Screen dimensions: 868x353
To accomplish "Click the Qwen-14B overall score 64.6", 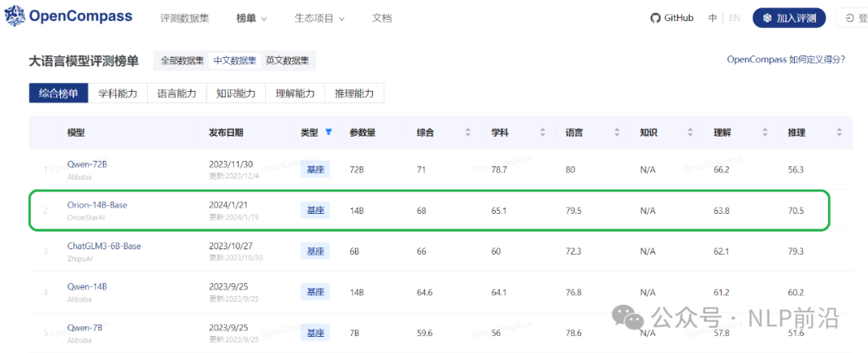I will point(424,292).
